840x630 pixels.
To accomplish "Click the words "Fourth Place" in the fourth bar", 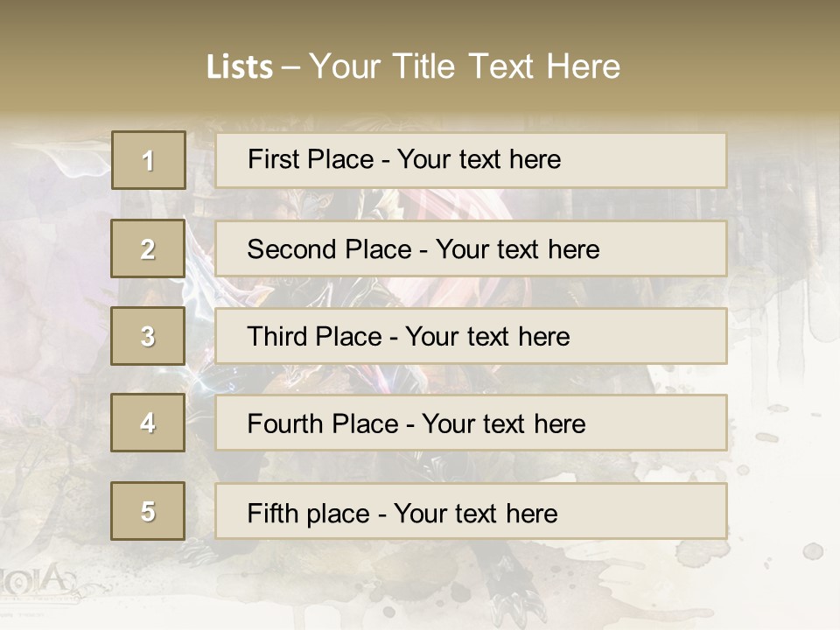I will click(x=323, y=423).
